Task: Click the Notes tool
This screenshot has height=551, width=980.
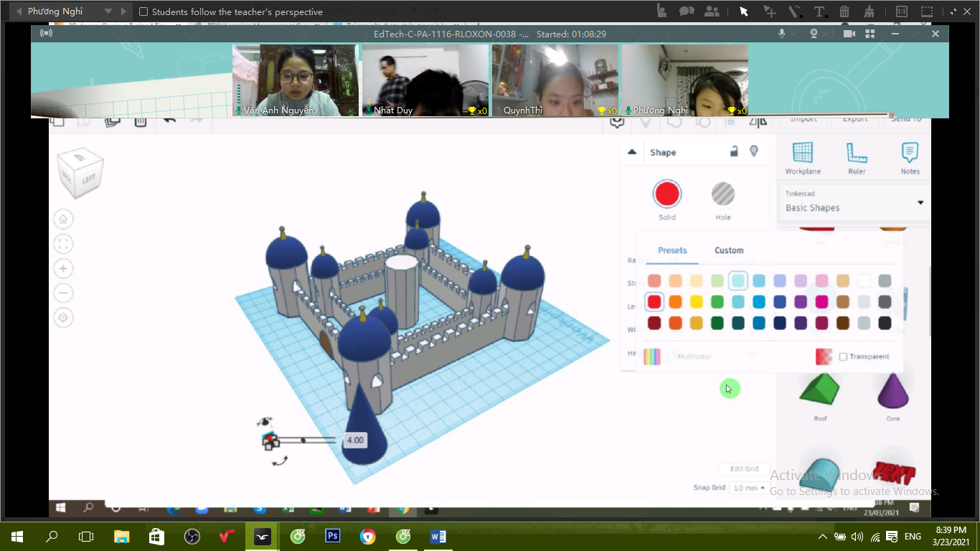Action: point(910,159)
